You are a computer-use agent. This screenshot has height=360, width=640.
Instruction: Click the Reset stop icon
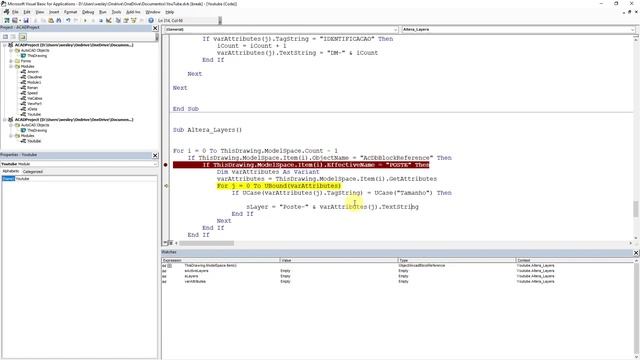101,20
